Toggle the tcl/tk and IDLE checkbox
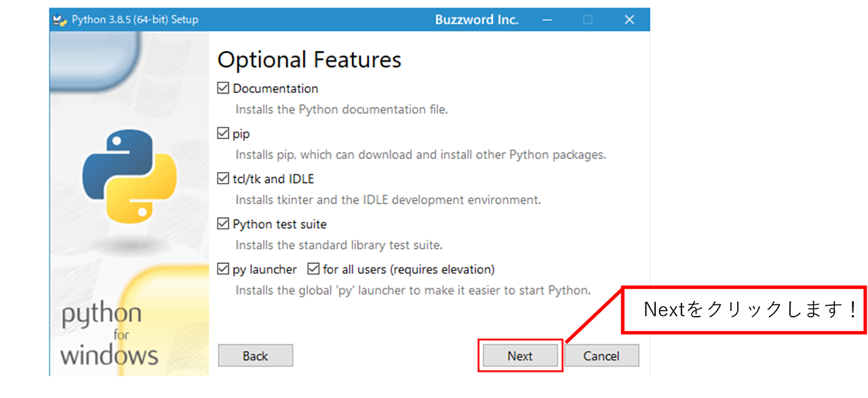This screenshot has width=868, height=398. coord(223,179)
